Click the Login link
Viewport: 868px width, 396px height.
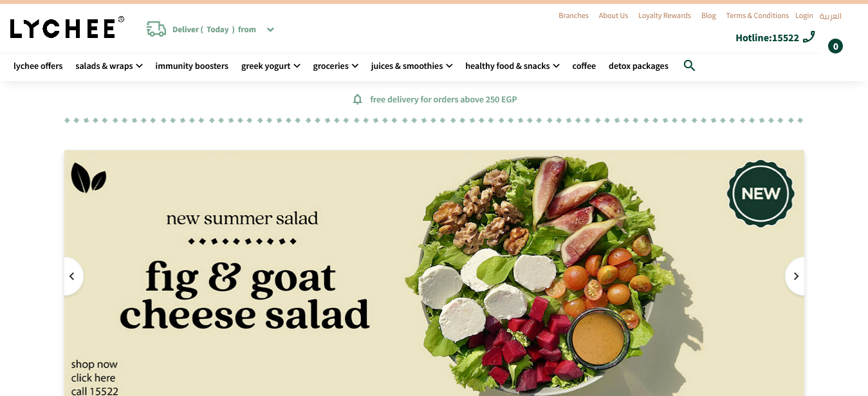[804, 15]
